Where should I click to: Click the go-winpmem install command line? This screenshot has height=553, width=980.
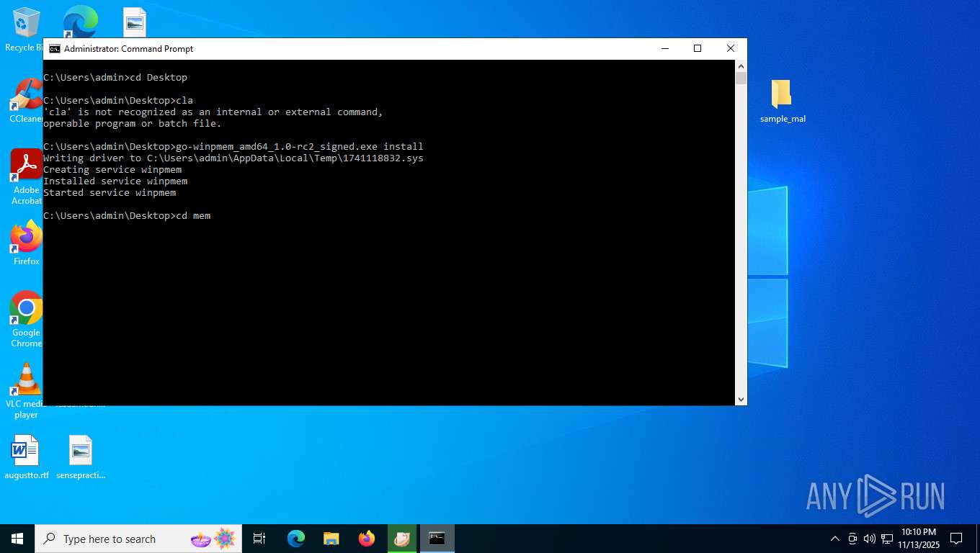(x=233, y=147)
